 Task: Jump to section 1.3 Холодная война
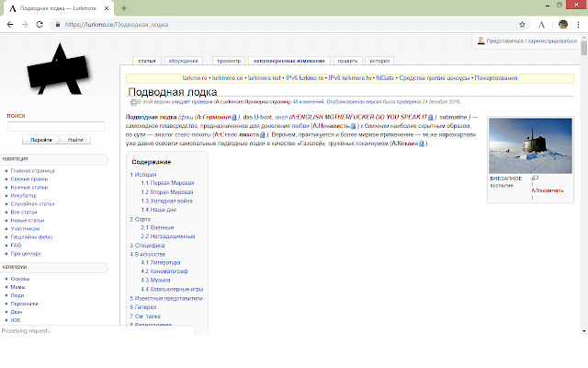[167, 201]
